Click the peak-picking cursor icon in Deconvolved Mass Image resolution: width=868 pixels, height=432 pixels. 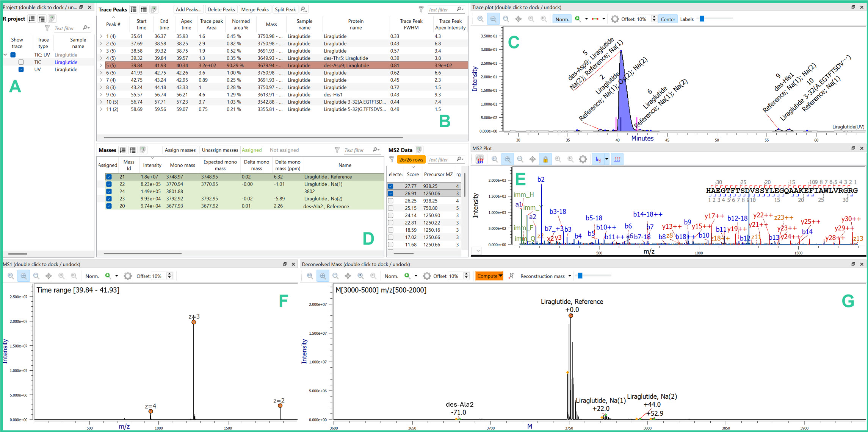pos(511,276)
